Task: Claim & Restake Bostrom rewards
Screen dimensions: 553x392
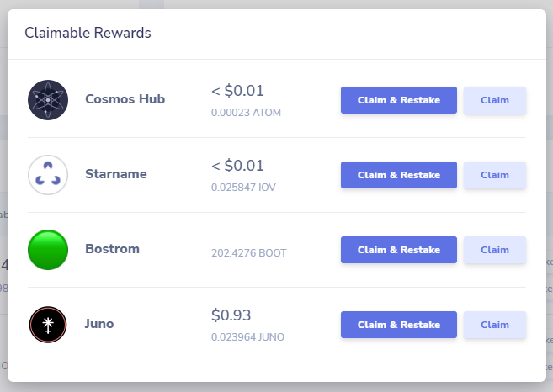Action: point(399,250)
